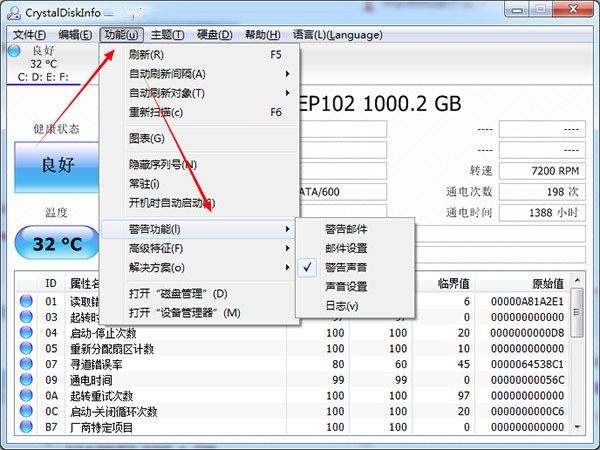Viewport: 600px width, 450px height.
Task: Close the open 功能(u) menu
Action: [121, 35]
